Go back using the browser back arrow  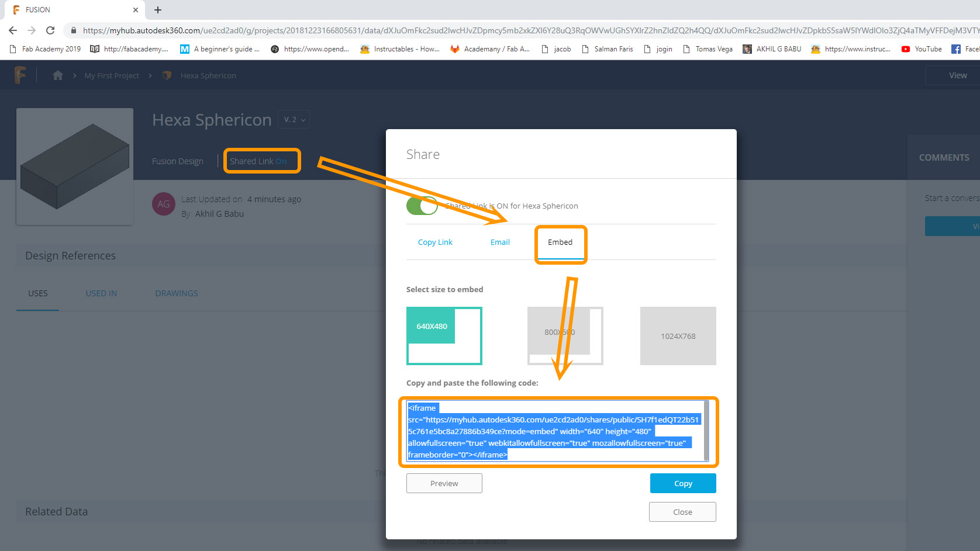coord(13,30)
